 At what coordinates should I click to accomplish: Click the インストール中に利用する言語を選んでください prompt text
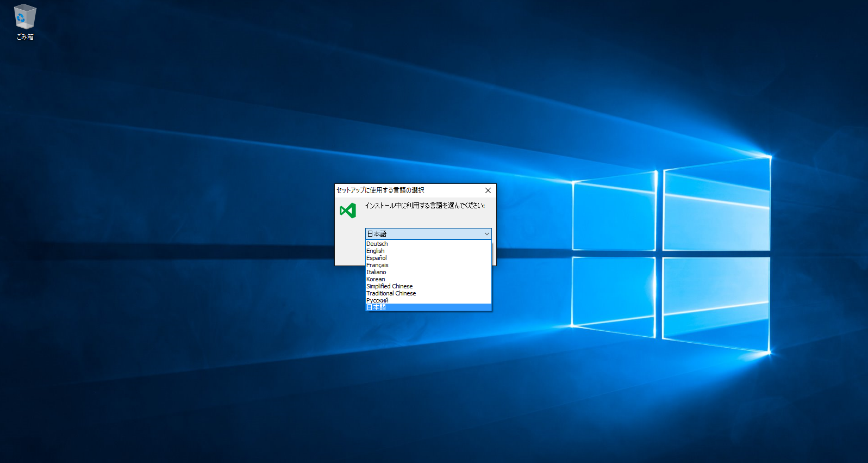coord(424,206)
